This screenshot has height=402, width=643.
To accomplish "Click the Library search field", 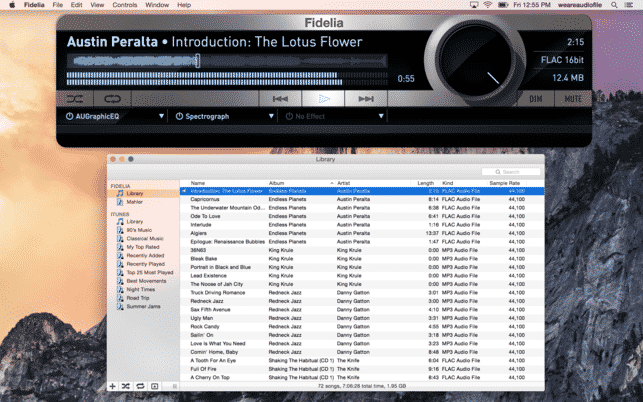I will 510,171.
